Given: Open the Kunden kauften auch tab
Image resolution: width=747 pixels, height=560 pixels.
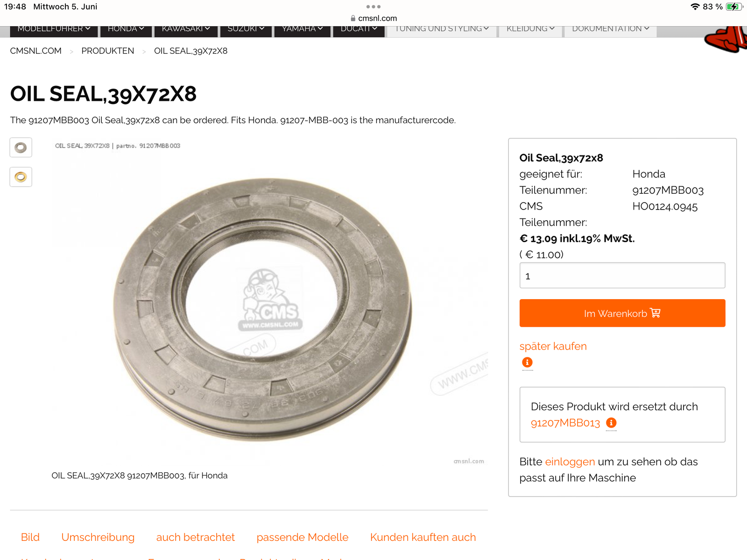Looking at the screenshot, I should [x=423, y=537].
